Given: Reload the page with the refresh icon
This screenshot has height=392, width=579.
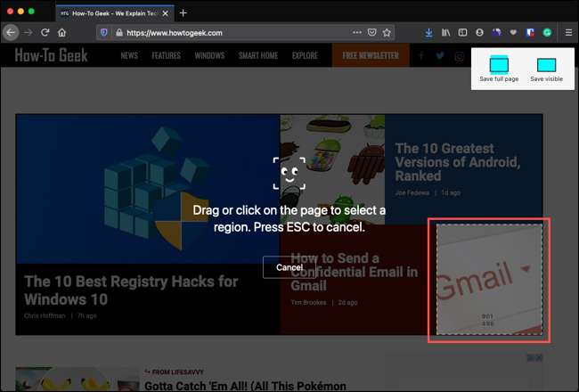Looking at the screenshot, I should [x=45, y=33].
